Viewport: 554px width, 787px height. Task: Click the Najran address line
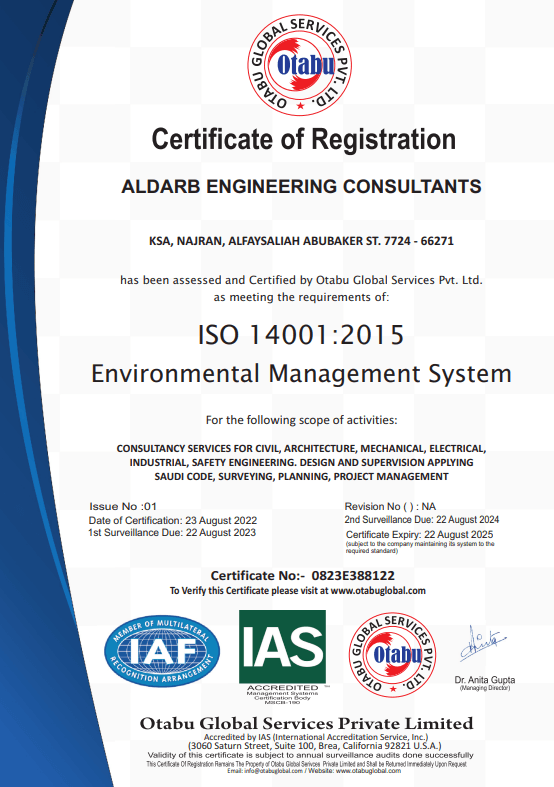[x=301, y=241]
